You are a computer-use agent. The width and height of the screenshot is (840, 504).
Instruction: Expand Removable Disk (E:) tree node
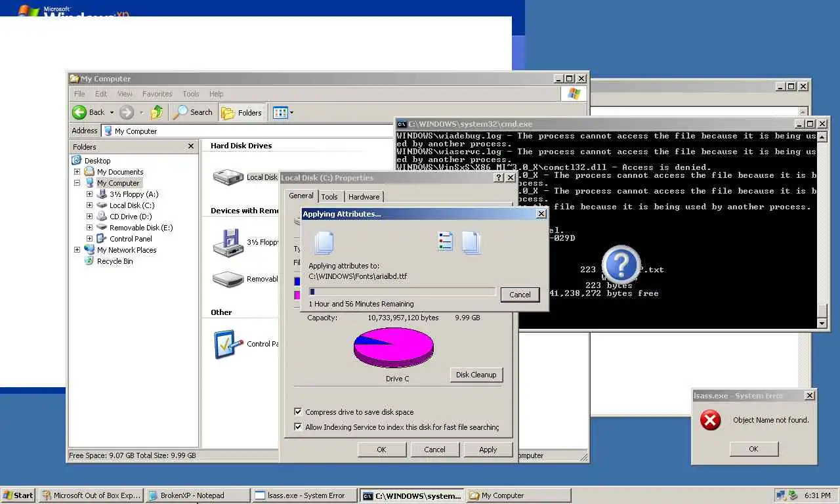click(x=89, y=228)
